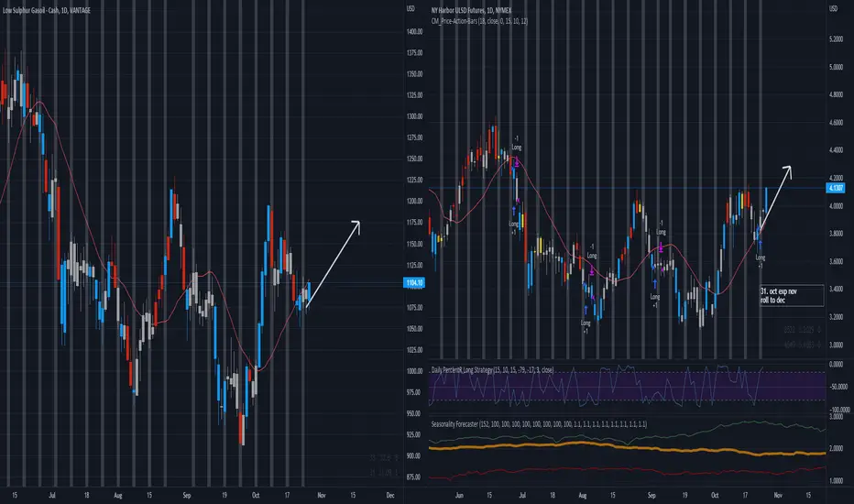Click Sep on the Gasoil time axis

tap(187, 495)
